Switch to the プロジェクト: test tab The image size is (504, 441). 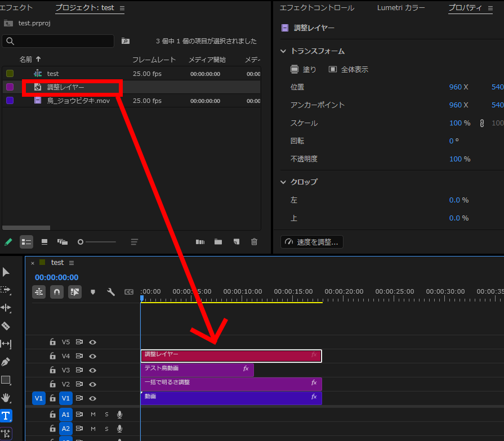[x=85, y=8]
